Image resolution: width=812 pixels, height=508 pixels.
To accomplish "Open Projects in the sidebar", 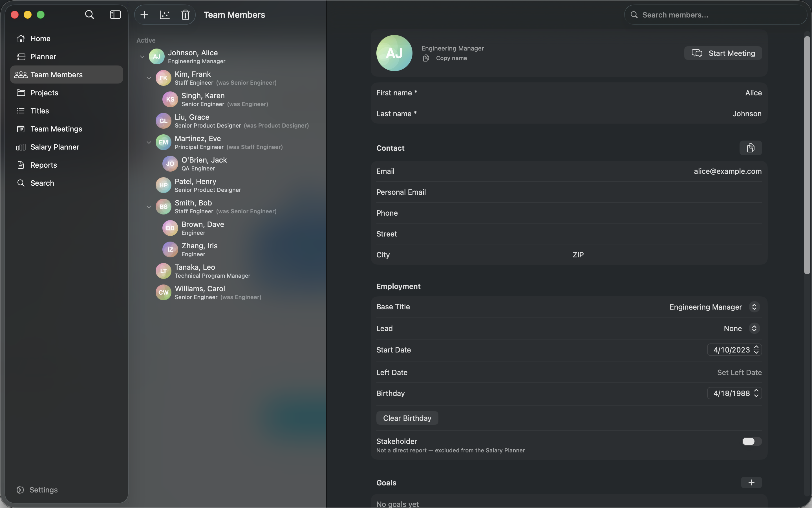I will (67, 93).
